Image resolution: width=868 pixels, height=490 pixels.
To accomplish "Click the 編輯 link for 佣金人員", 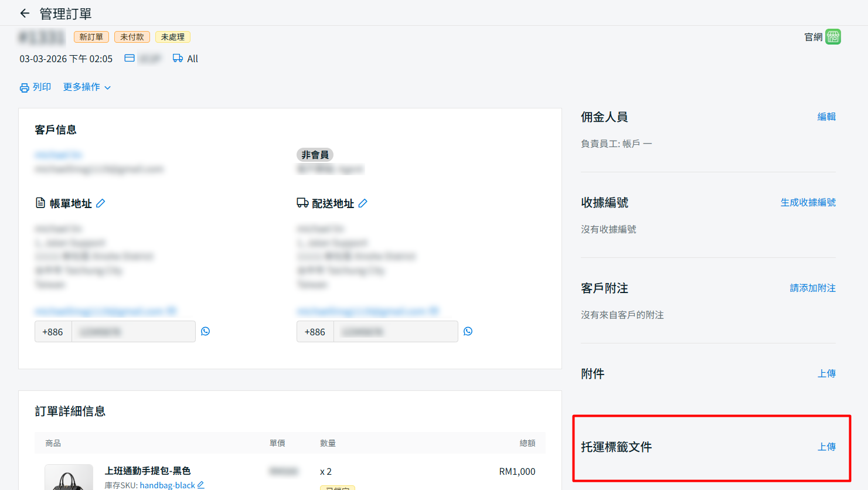I will coord(826,117).
